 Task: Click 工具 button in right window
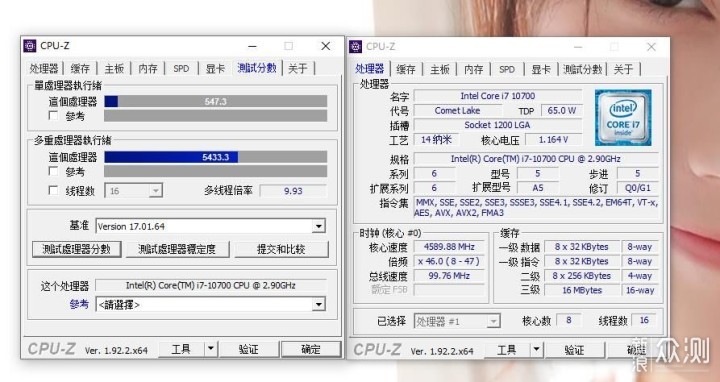pyautogui.click(x=507, y=350)
